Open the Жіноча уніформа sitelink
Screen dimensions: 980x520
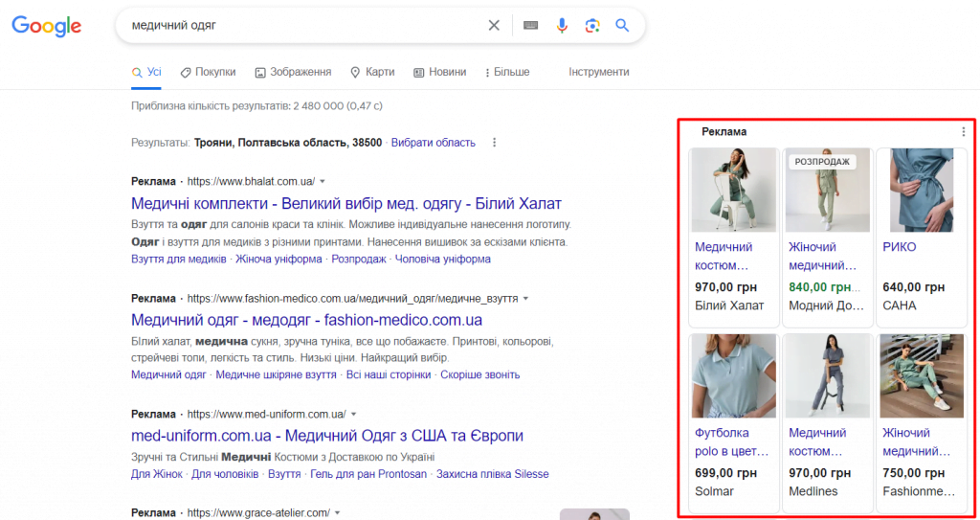[x=278, y=260]
